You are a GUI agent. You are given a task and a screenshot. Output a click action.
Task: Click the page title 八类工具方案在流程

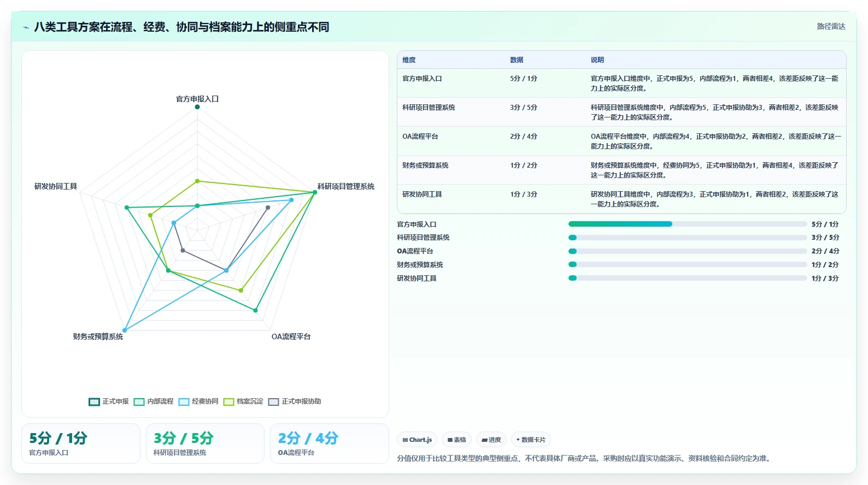181,27
